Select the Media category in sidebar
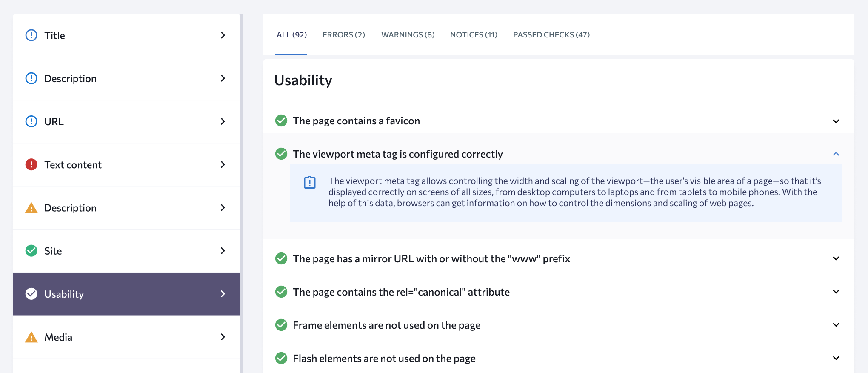The image size is (868, 373). click(x=126, y=337)
